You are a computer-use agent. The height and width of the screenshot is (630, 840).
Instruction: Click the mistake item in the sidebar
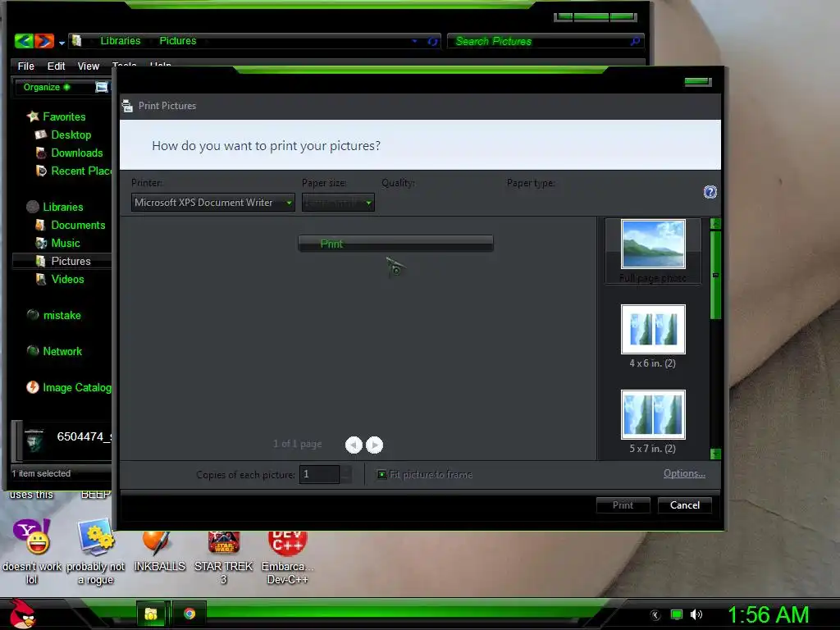tap(62, 315)
